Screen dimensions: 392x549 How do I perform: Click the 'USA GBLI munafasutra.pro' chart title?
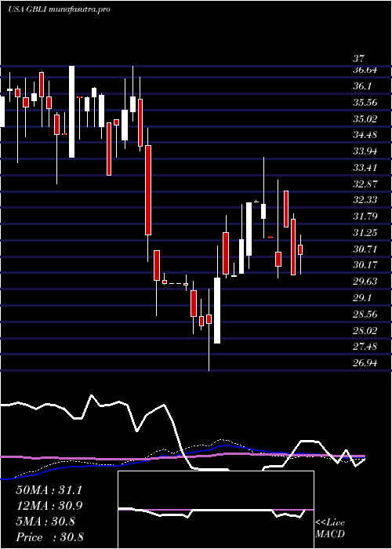tap(59, 9)
